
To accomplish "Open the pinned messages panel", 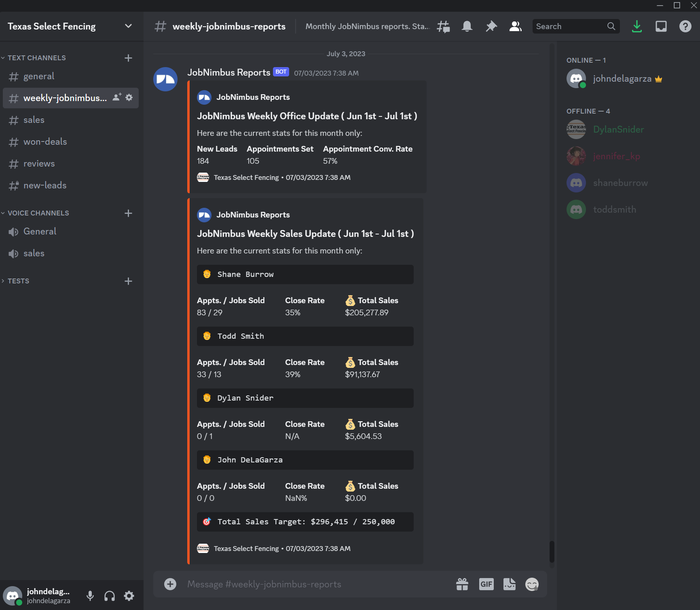I will coord(491,26).
